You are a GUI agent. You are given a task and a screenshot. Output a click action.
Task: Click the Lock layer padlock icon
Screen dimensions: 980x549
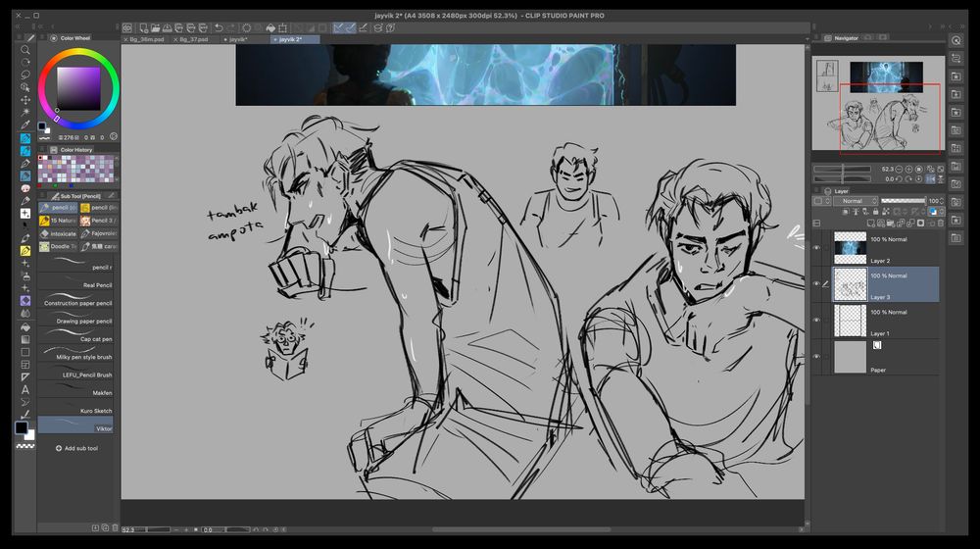pos(875,212)
